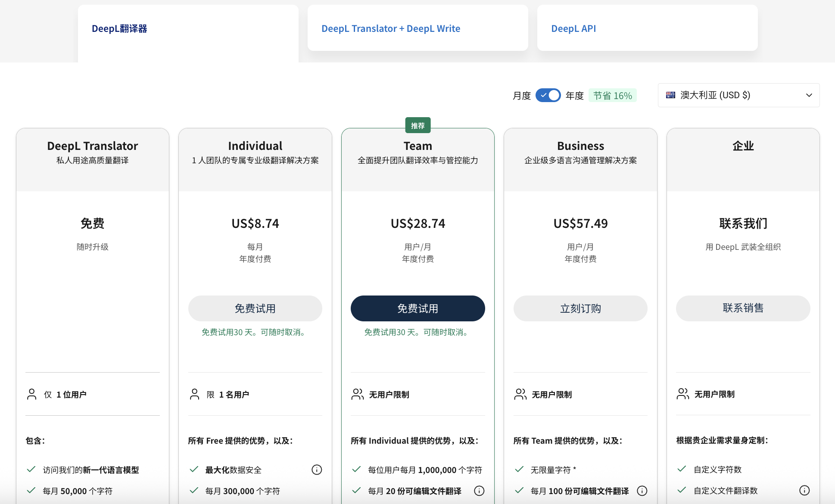835x504 pixels.
Task: Select 月度 billing label
Action: [521, 96]
